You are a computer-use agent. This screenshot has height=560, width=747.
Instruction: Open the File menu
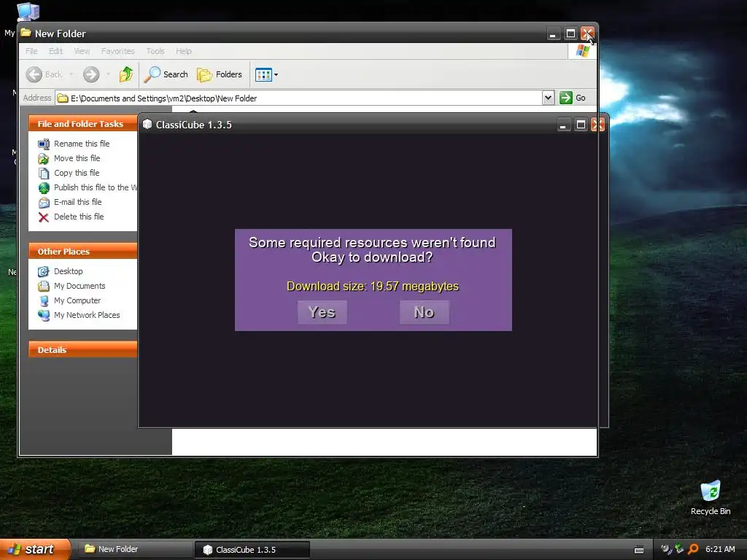[x=31, y=51]
